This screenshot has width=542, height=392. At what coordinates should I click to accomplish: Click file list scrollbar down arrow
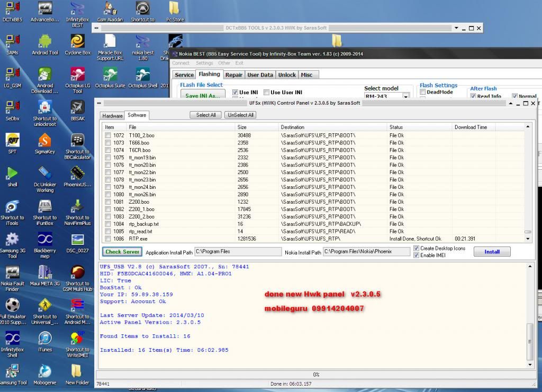[528, 239]
